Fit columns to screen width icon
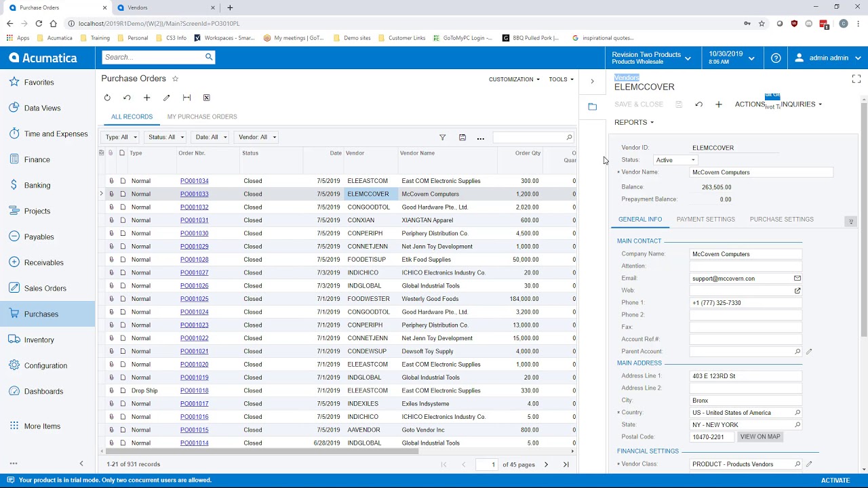Image resolution: width=868 pixels, height=488 pixels. coord(186,98)
